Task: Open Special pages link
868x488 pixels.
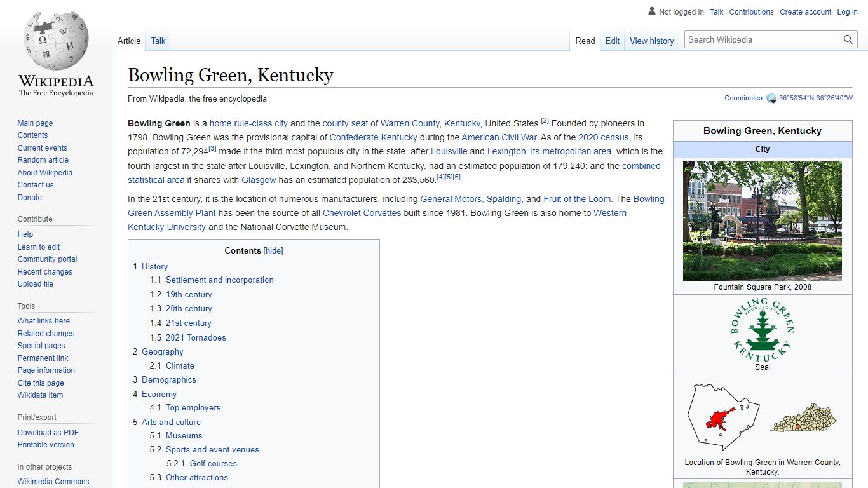Action: (x=41, y=346)
